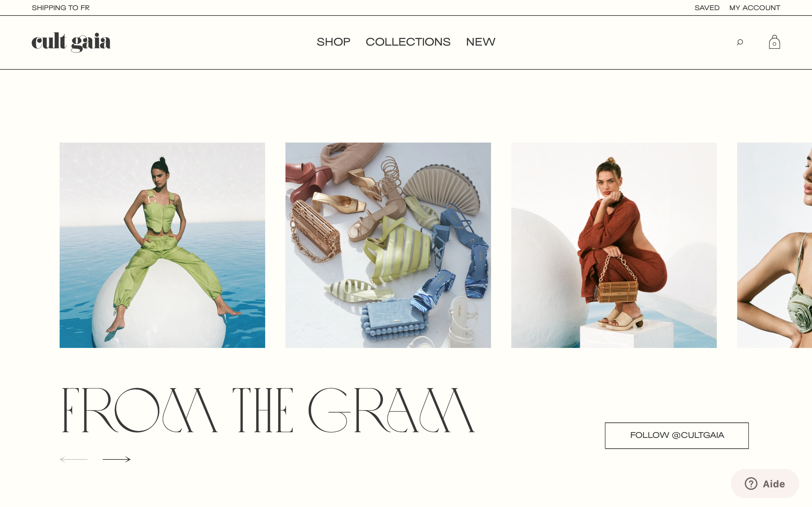812x507 pixels.
Task: Click the next carousel arrow
Action: pyautogui.click(x=116, y=459)
